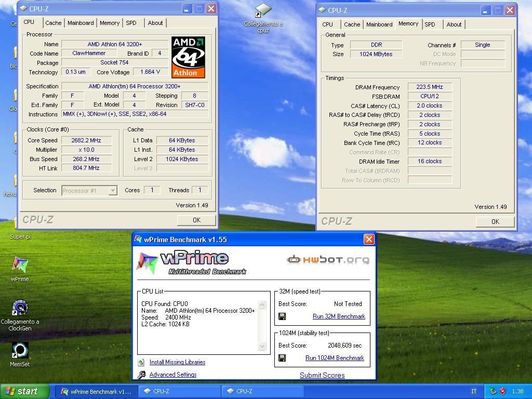The width and height of the screenshot is (532, 399).
Task: Click the Bus Speed 268.2 MHz value
Action: tap(86, 159)
